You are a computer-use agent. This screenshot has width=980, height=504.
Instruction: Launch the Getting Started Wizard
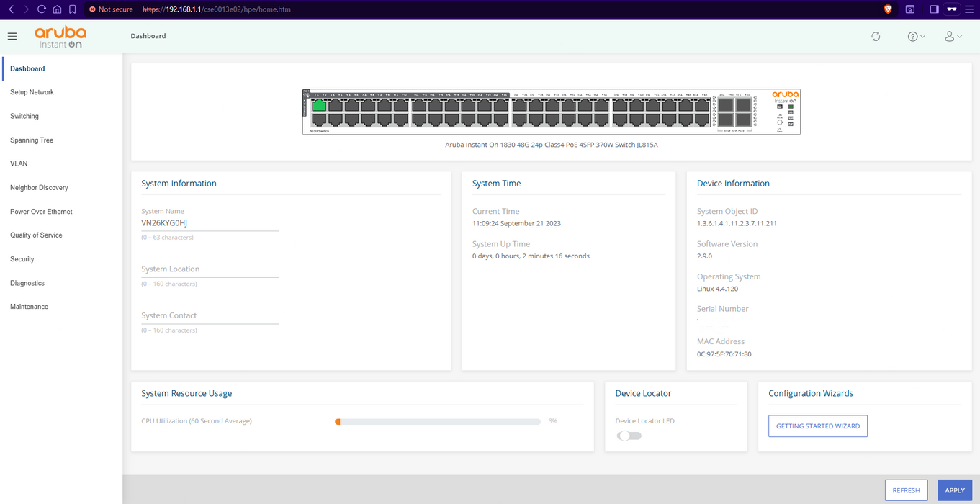(818, 426)
